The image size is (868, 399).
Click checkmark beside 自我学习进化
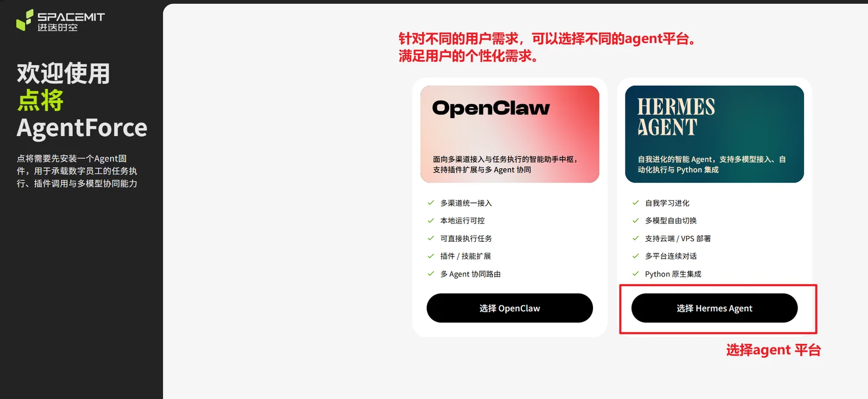(x=635, y=203)
